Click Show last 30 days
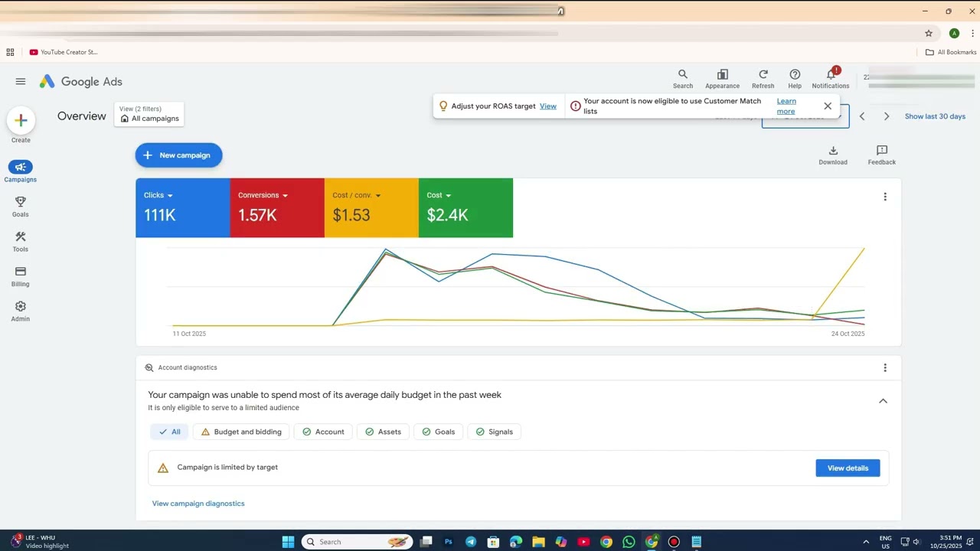Viewport: 980px width, 551px height. (x=935, y=116)
